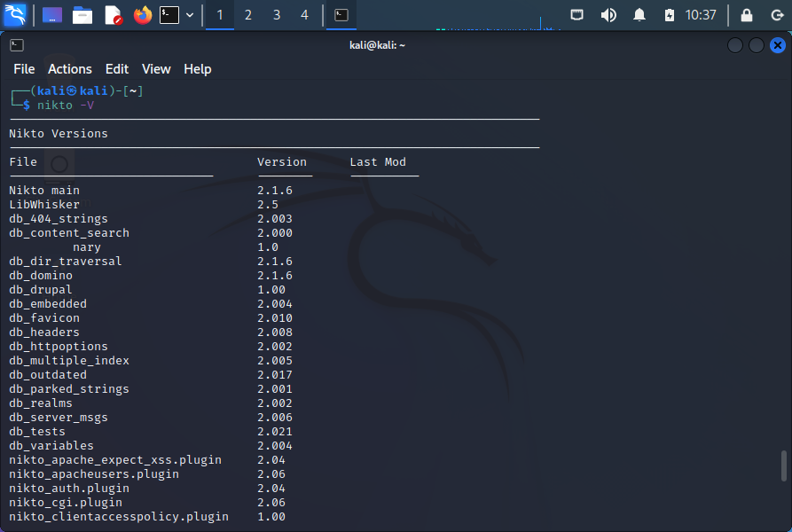Click the 10:37 clock

pyautogui.click(x=701, y=15)
